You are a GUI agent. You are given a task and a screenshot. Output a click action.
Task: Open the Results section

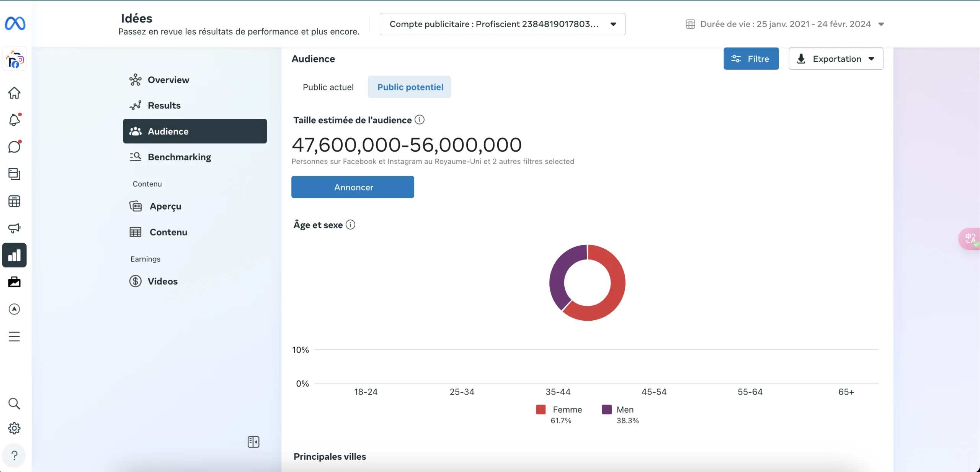point(195,105)
